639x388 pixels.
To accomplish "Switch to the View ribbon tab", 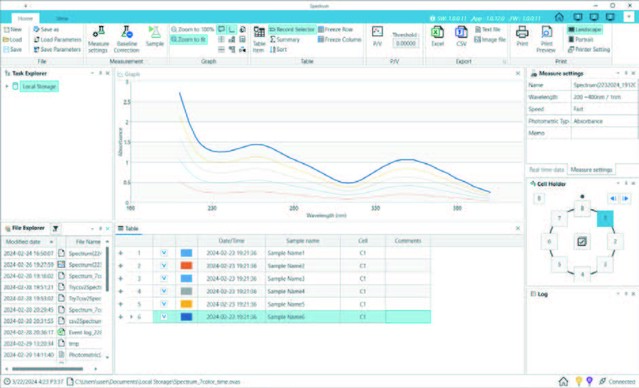I will 62,18.
